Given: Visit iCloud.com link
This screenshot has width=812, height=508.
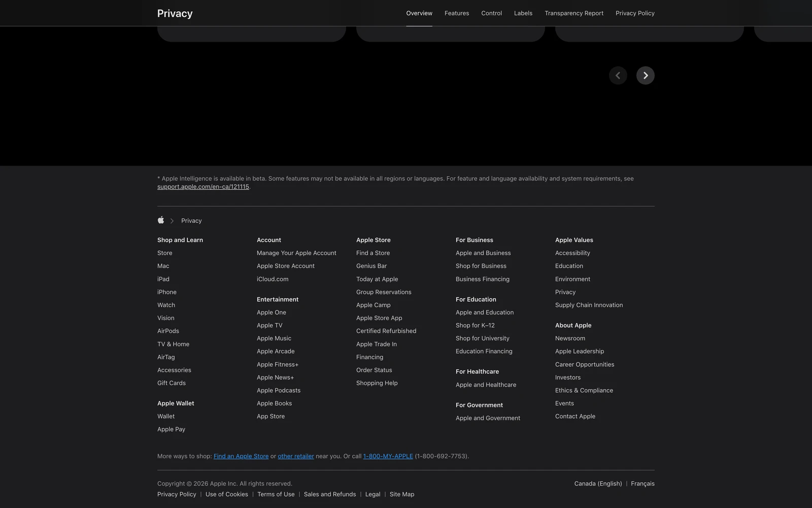Looking at the screenshot, I should (x=273, y=279).
